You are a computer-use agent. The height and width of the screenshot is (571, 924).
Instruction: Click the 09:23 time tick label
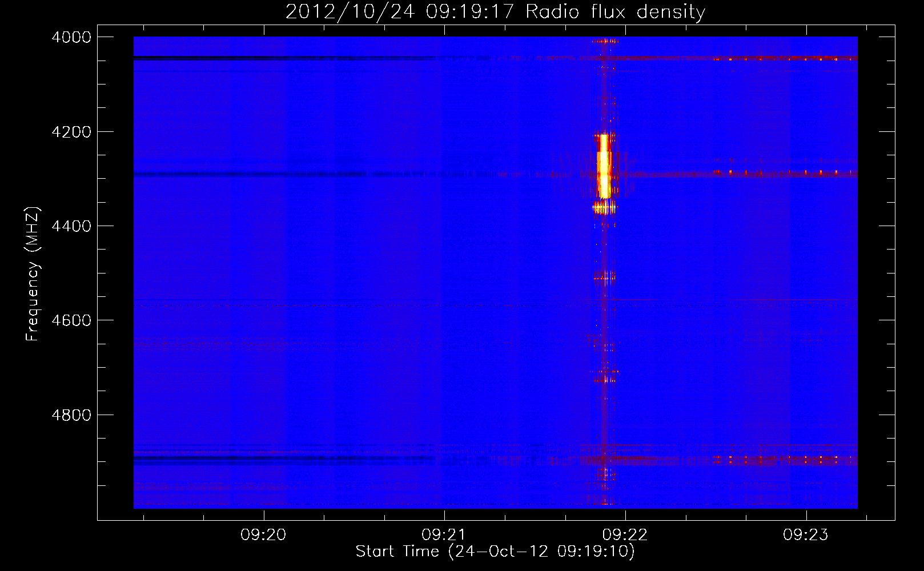(806, 535)
